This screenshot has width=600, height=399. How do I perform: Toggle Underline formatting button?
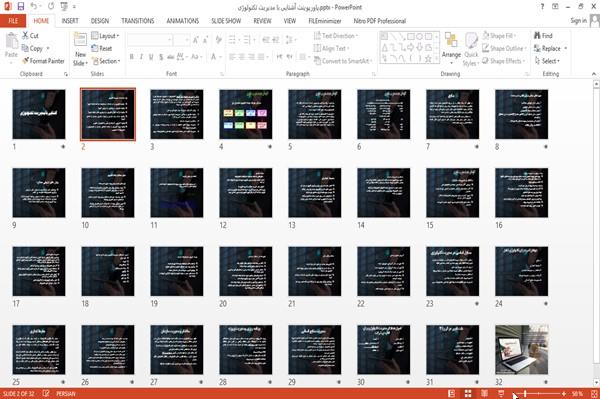click(151, 57)
